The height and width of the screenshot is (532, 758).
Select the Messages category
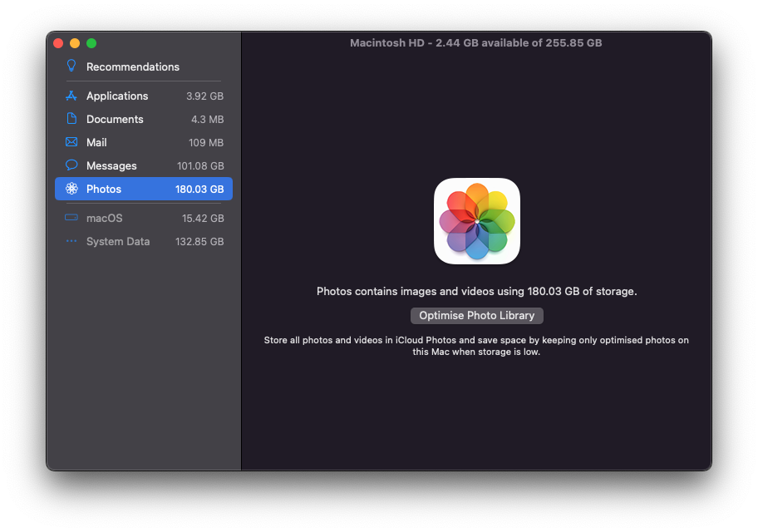[111, 165]
